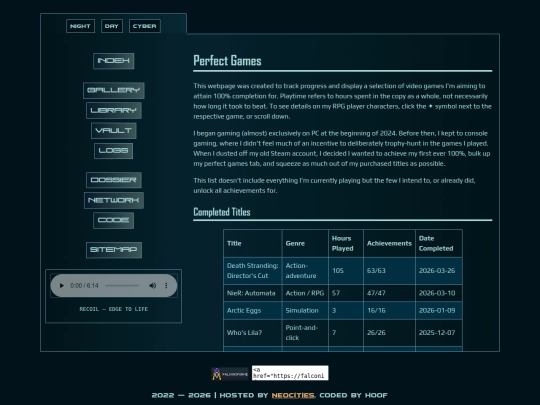Viewport: 540px width, 405px height.
Task: Go to the LIBRARY page
Action: coord(114,111)
